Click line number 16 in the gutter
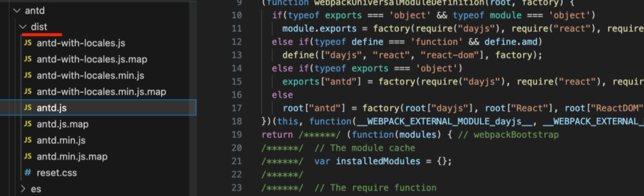The width and height of the screenshot is (644, 196). coord(236,95)
